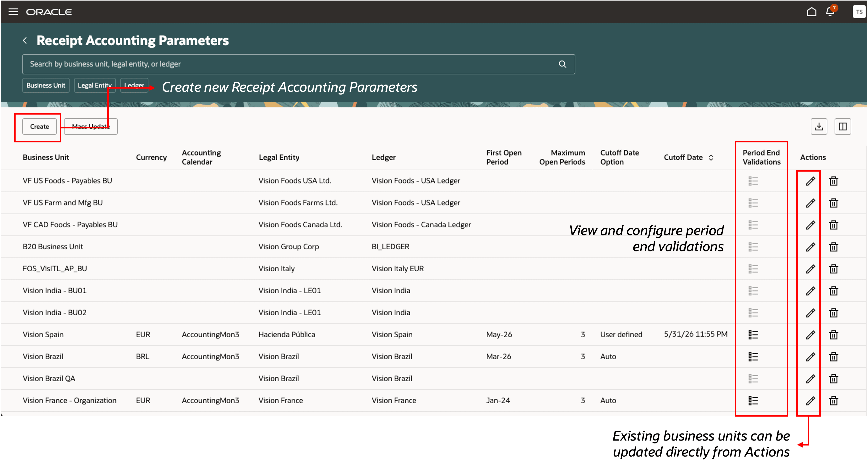The image size is (868, 469).
Task: Filter by Ledger chip
Action: 134,85
